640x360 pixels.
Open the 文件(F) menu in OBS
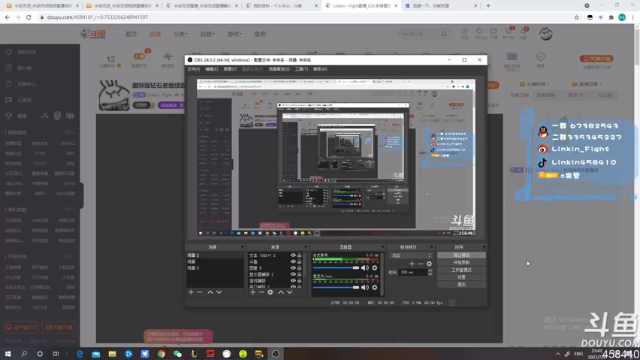click(x=193, y=69)
